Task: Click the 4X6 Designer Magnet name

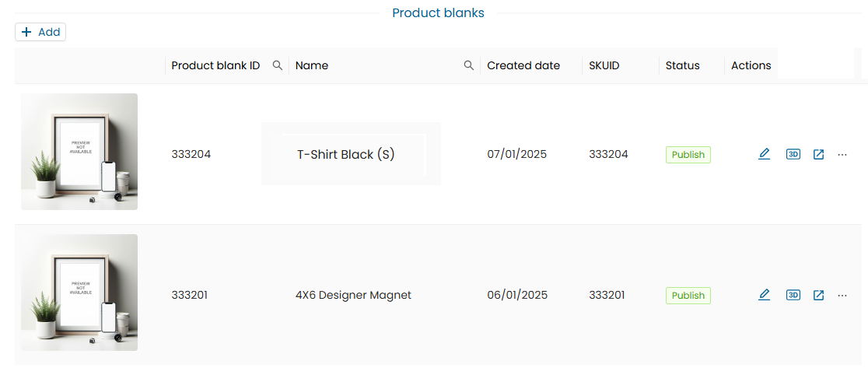Action: (353, 295)
